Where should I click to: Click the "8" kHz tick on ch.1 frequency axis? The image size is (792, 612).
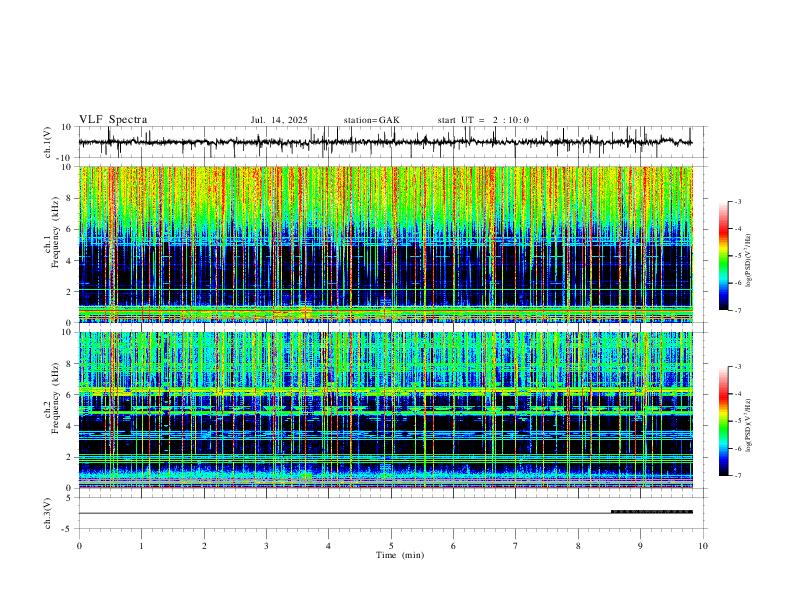[70, 198]
